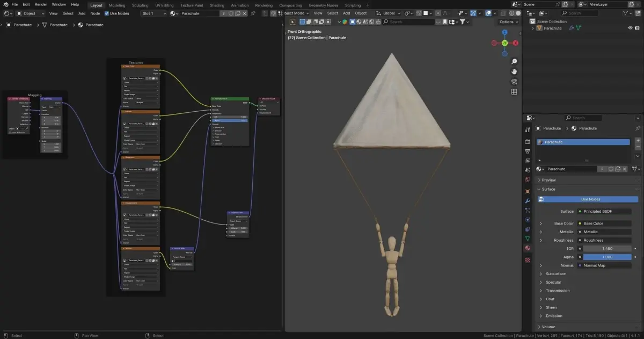The width and height of the screenshot is (644, 339).
Task: Expand Parachute in the outliner tree
Action: coord(533,28)
